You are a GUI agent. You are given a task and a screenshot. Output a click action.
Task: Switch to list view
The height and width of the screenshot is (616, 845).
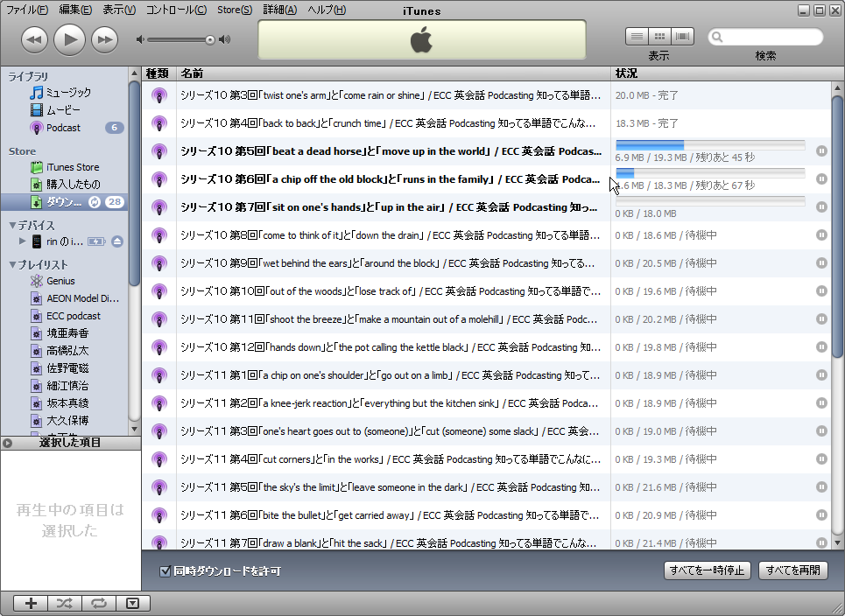coord(637,37)
